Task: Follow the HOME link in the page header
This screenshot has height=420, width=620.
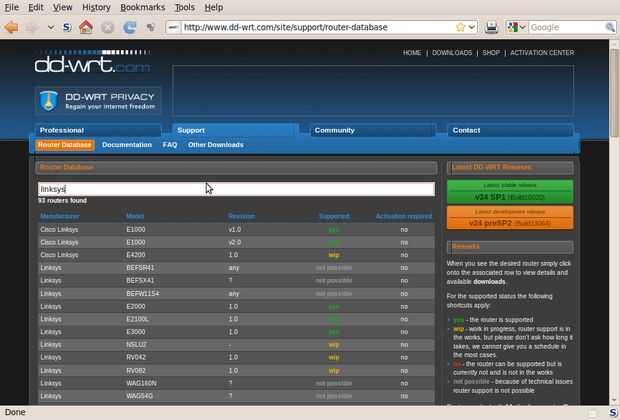Action: (412, 53)
